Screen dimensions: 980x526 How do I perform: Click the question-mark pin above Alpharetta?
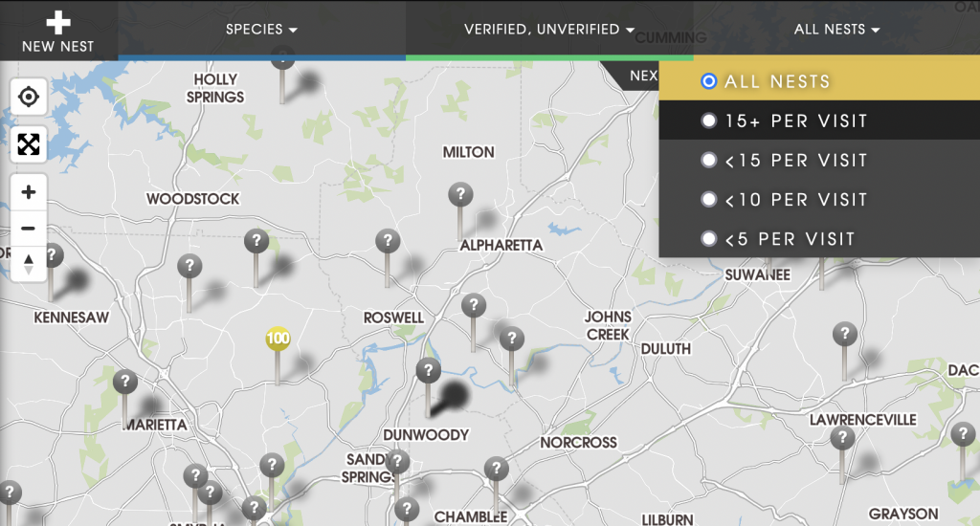[x=460, y=195]
